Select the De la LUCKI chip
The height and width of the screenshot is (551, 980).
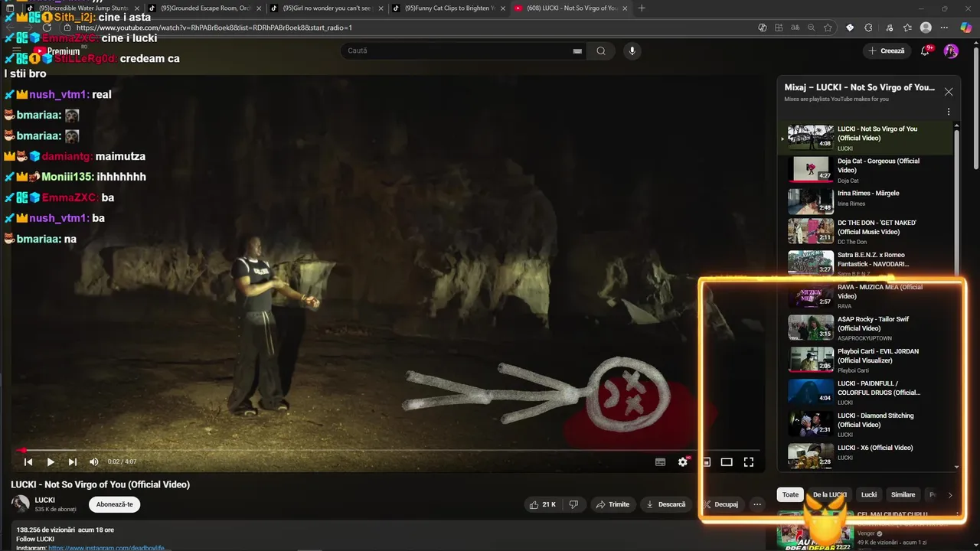coord(829,494)
